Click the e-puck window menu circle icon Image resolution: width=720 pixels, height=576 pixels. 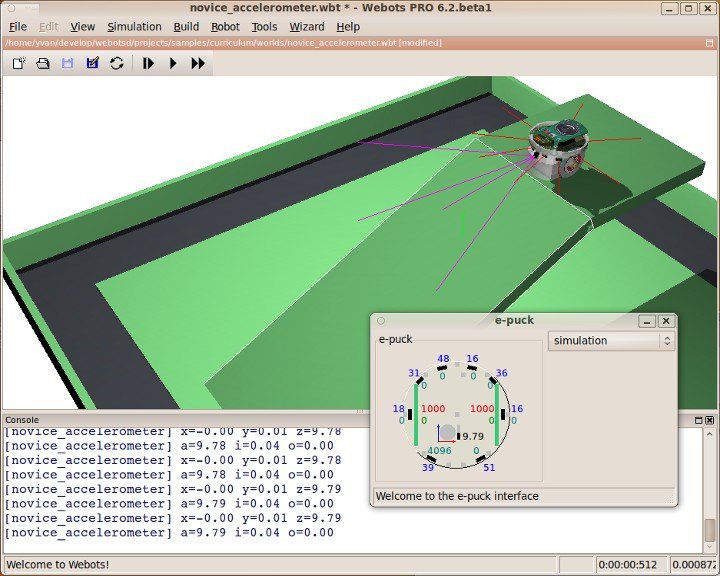click(381, 321)
